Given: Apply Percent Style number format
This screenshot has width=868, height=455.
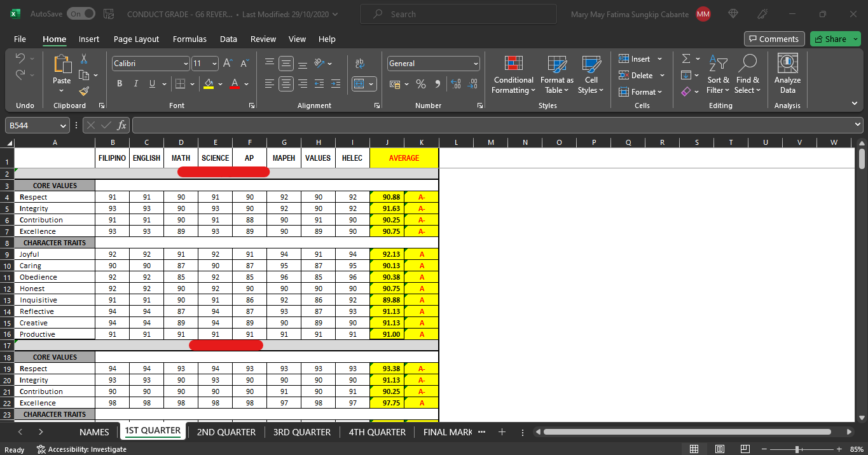Looking at the screenshot, I should (x=421, y=84).
